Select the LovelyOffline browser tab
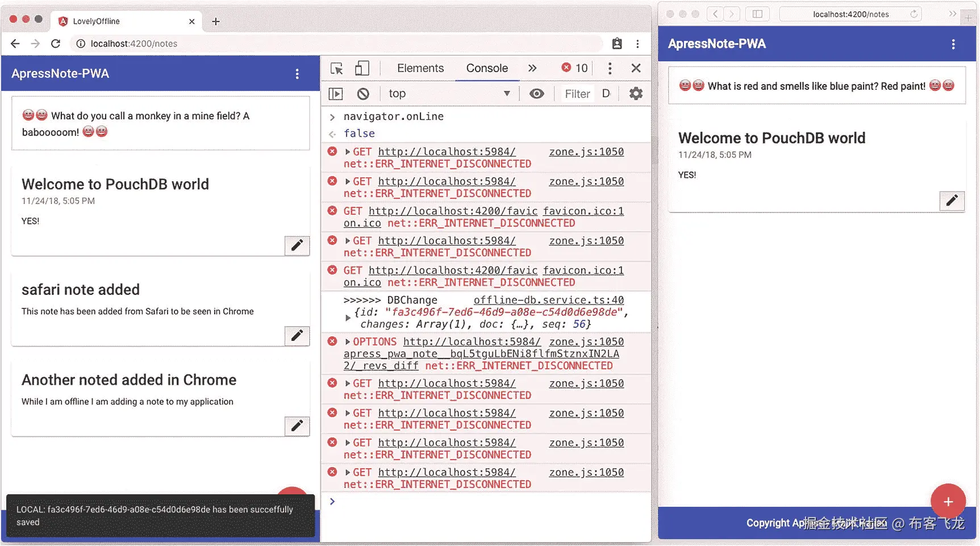The width and height of the screenshot is (980, 546). tap(126, 22)
